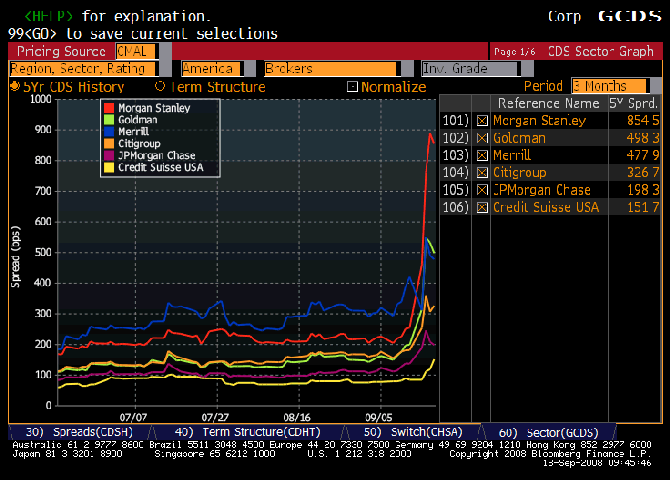Screen dimensions: 670x480
Task: Select the 5Yr CDS History radio option
Action: click(x=14, y=87)
